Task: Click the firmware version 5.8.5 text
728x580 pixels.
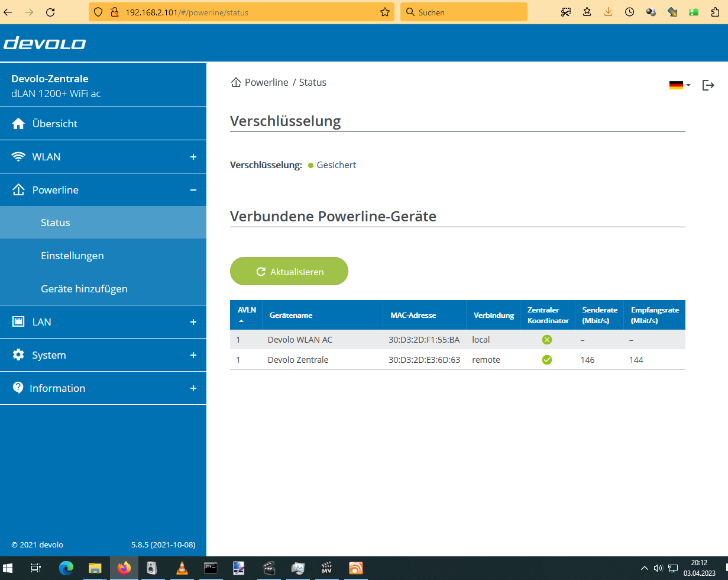Action: (x=163, y=544)
